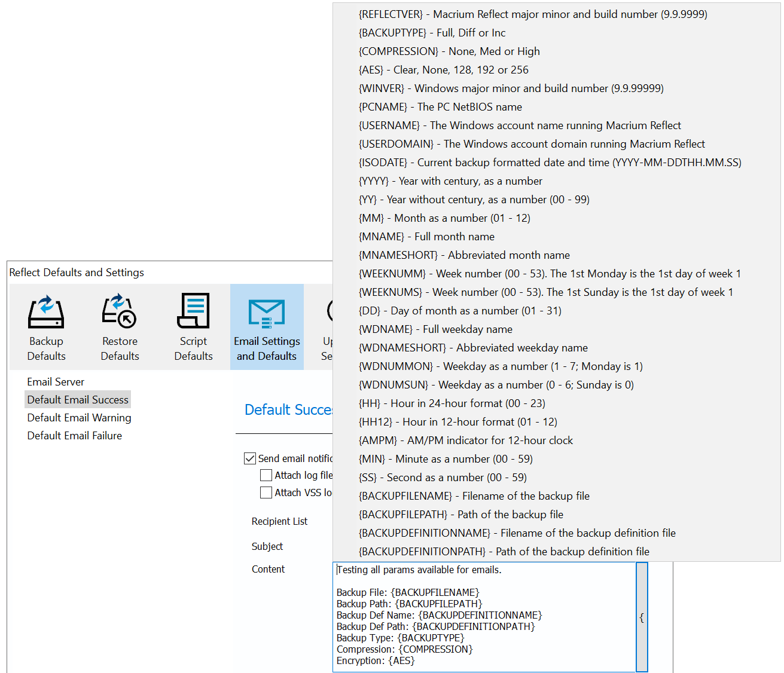Pick {WDNAMESHORT} abbreviated weekday name

(x=556, y=348)
